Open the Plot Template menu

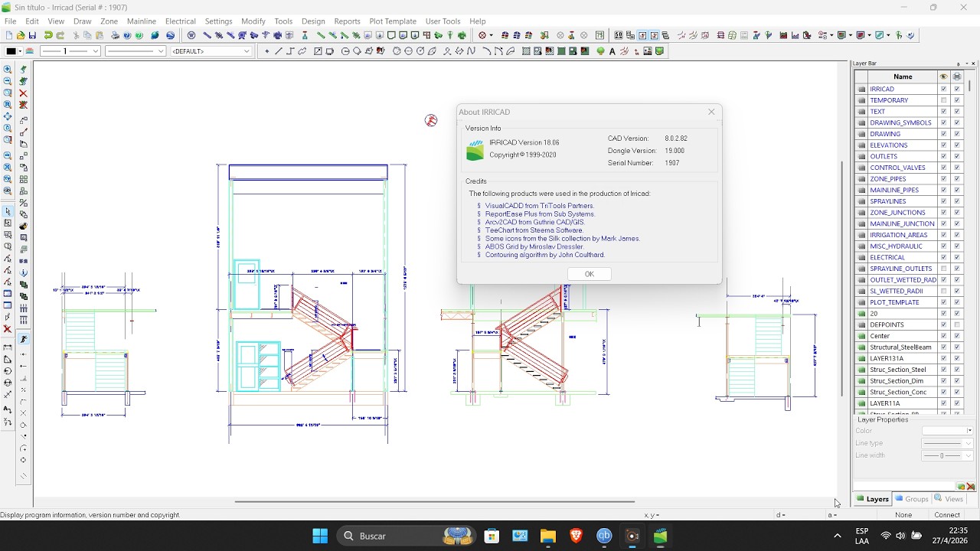point(393,21)
